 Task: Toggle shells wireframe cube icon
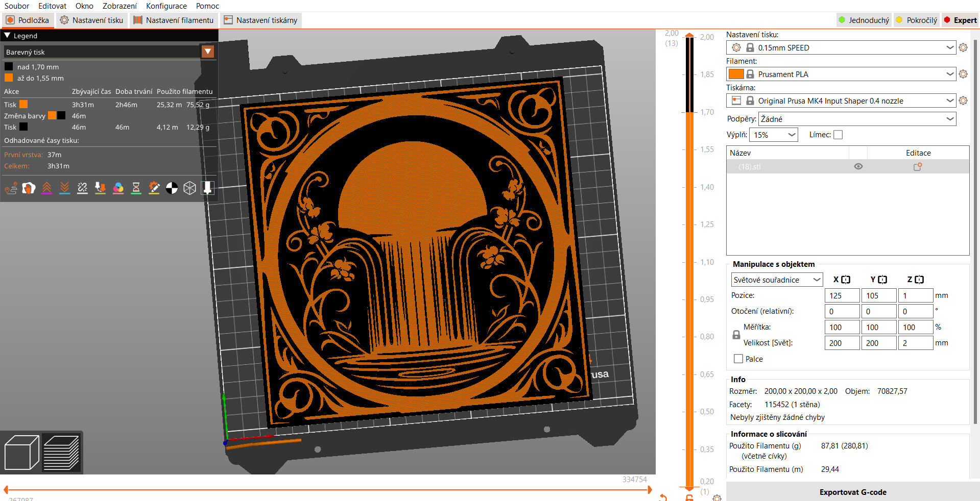tap(190, 188)
